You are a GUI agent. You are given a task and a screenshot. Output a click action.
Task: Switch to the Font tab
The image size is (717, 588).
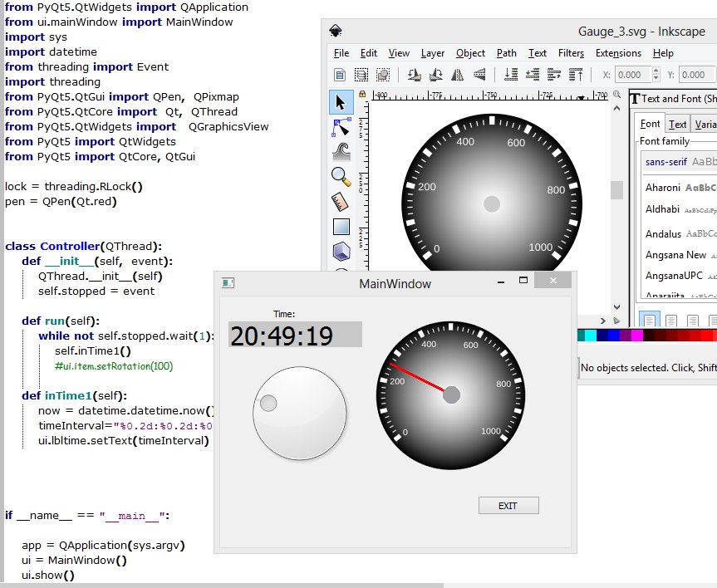click(650, 124)
